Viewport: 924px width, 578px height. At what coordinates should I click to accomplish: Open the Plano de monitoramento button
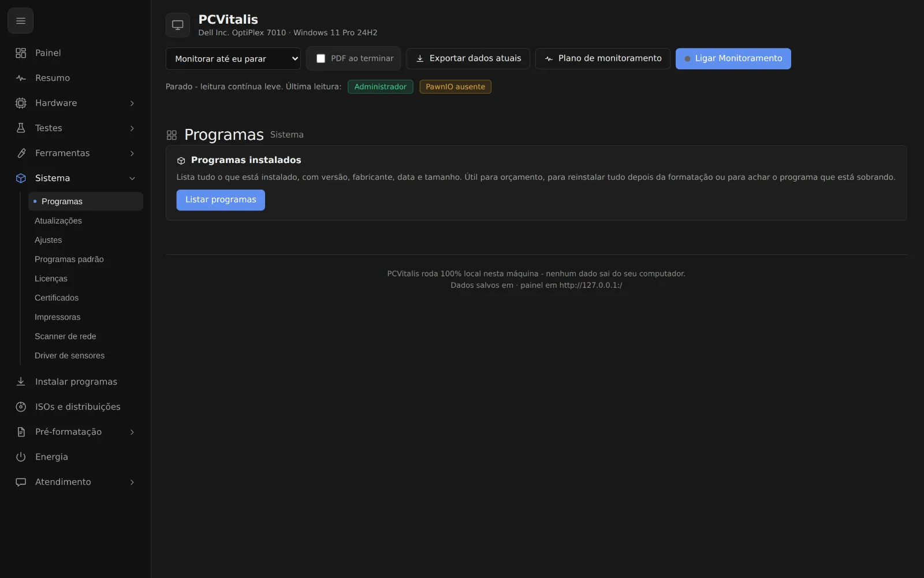603,58
